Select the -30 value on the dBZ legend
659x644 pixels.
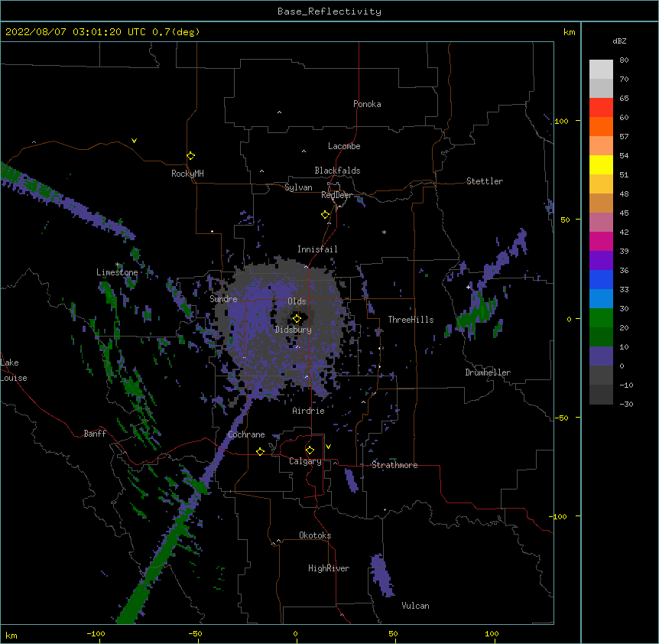coord(626,404)
